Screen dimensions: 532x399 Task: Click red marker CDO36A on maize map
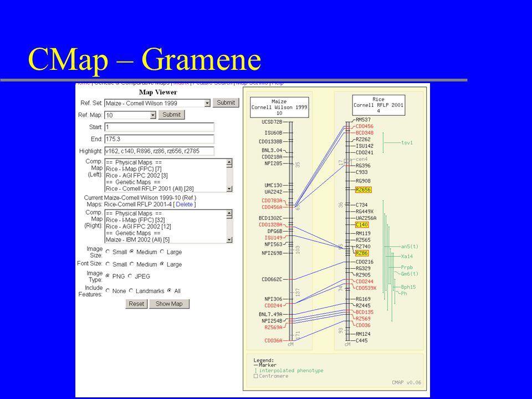[x=273, y=340]
